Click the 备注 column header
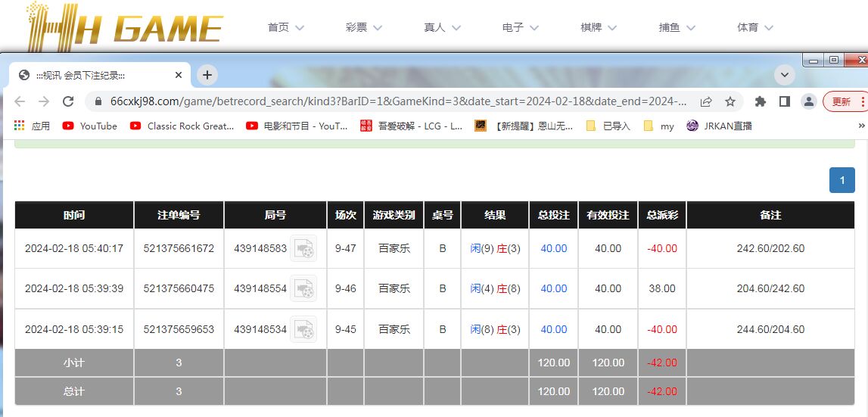Image resolution: width=868 pixels, height=417 pixels. pyautogui.click(x=770, y=215)
